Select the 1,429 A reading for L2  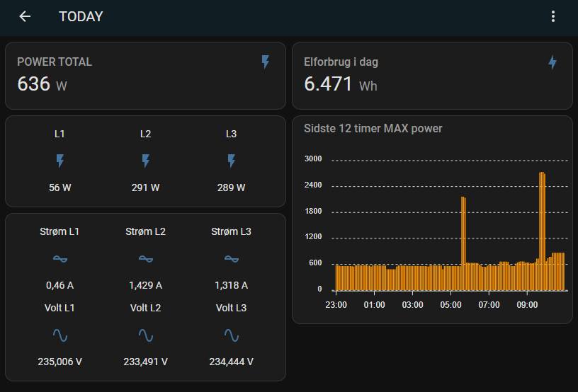pyautogui.click(x=145, y=285)
